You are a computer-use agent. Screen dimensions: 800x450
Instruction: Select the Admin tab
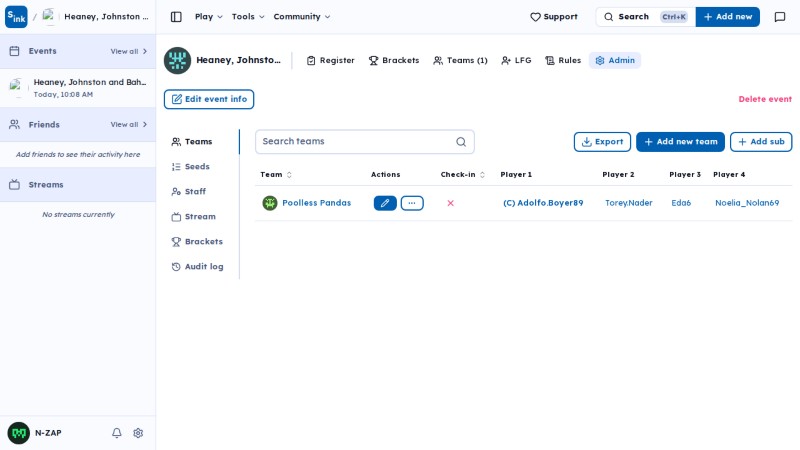click(x=615, y=61)
